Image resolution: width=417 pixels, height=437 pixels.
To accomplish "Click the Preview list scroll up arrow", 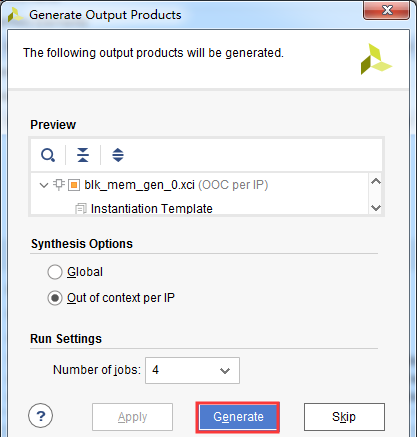I will (x=376, y=182).
